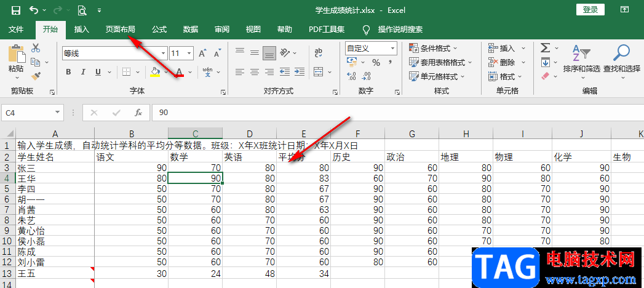Image resolution: width=644 pixels, height=288 pixels.
Task: Align text right in cell
Action: tap(269, 72)
